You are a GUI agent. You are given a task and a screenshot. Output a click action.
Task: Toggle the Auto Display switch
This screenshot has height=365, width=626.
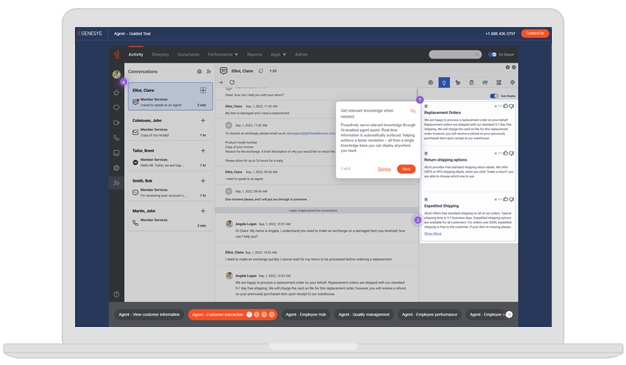click(494, 96)
